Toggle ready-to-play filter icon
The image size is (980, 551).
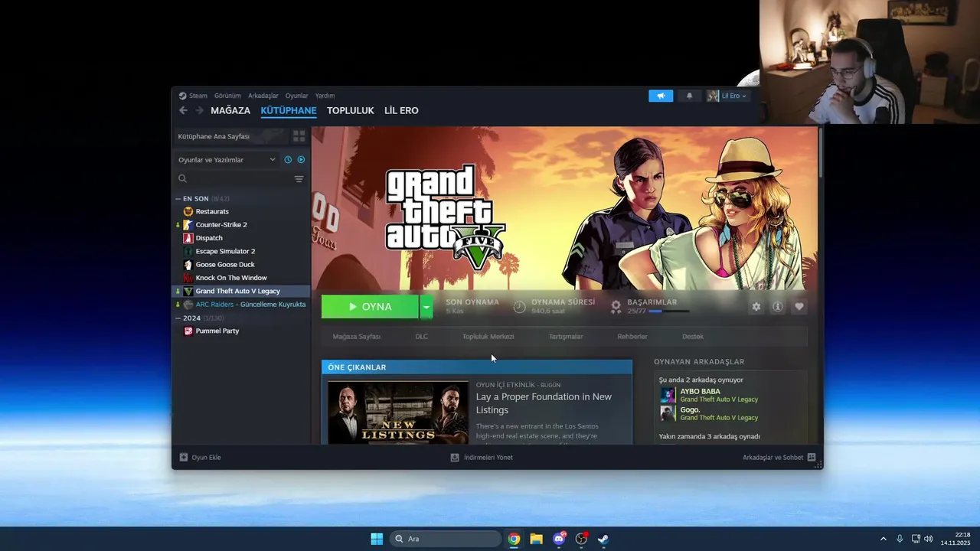[301, 160]
